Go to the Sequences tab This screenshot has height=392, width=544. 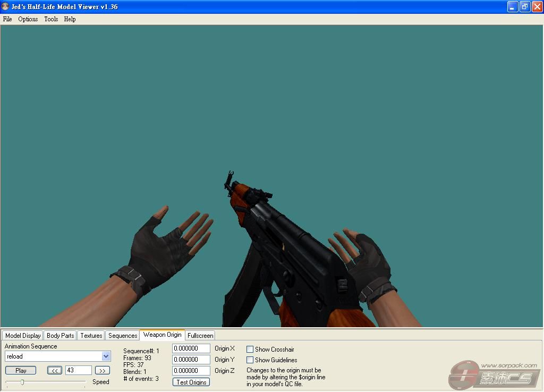coord(123,336)
